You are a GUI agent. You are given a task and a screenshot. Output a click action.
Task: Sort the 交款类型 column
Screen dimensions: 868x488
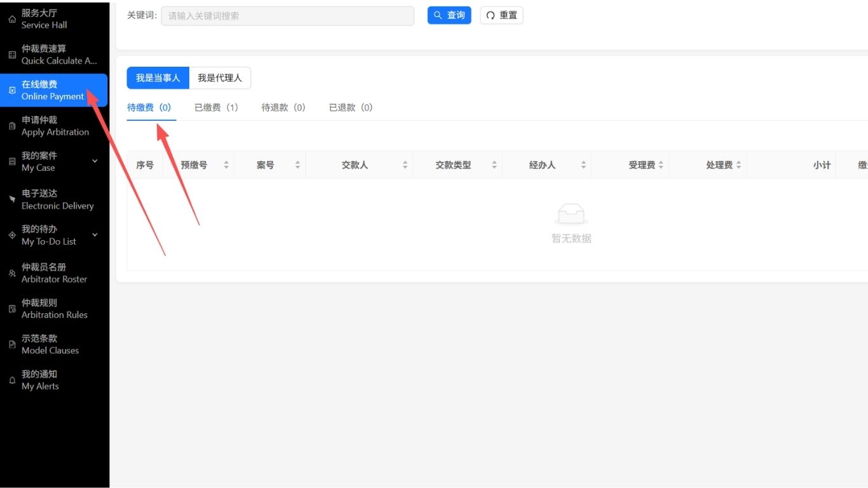coord(494,165)
